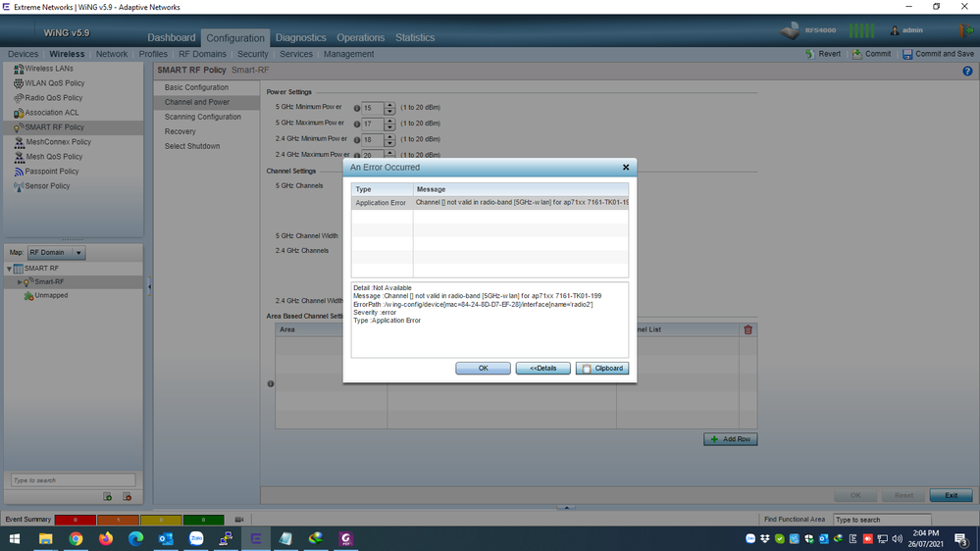Viewport: 980px width, 551px height.
Task: Click the tree search field
Action: [x=74, y=480]
